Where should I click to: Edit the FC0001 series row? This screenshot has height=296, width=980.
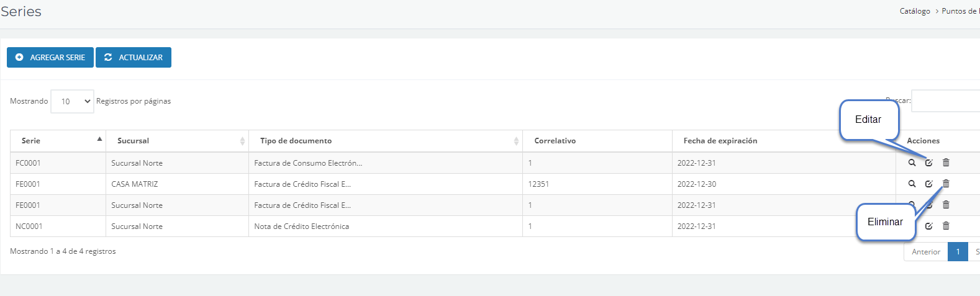click(x=928, y=163)
